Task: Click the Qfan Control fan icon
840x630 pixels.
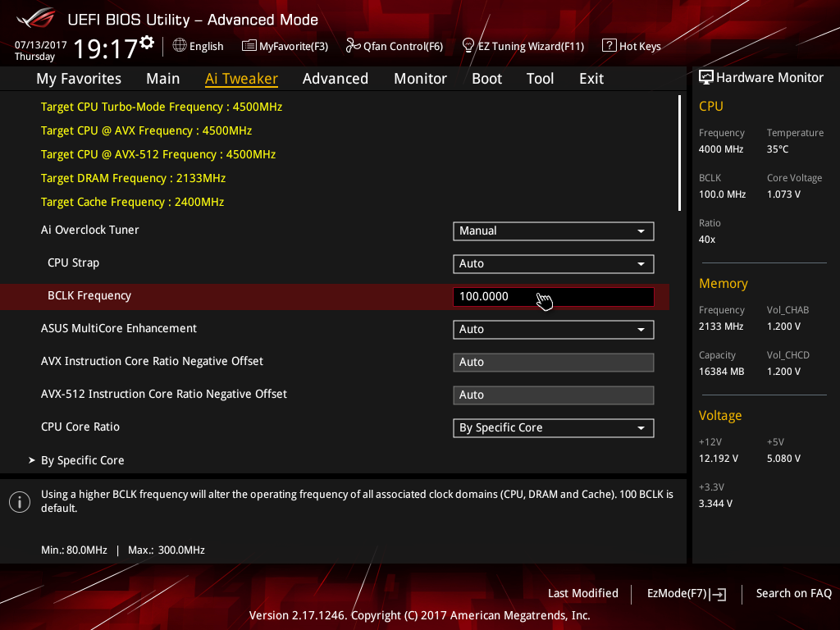Action: pyautogui.click(x=353, y=46)
